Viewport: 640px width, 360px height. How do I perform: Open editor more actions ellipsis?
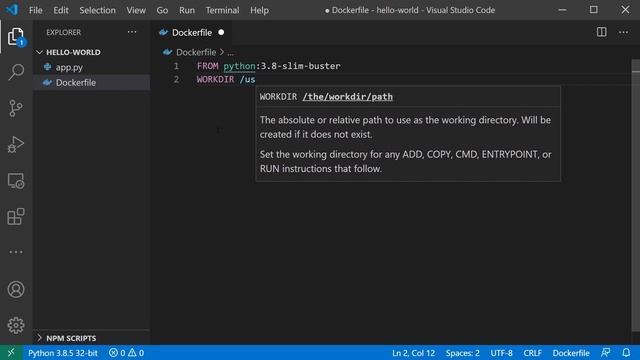(x=623, y=32)
